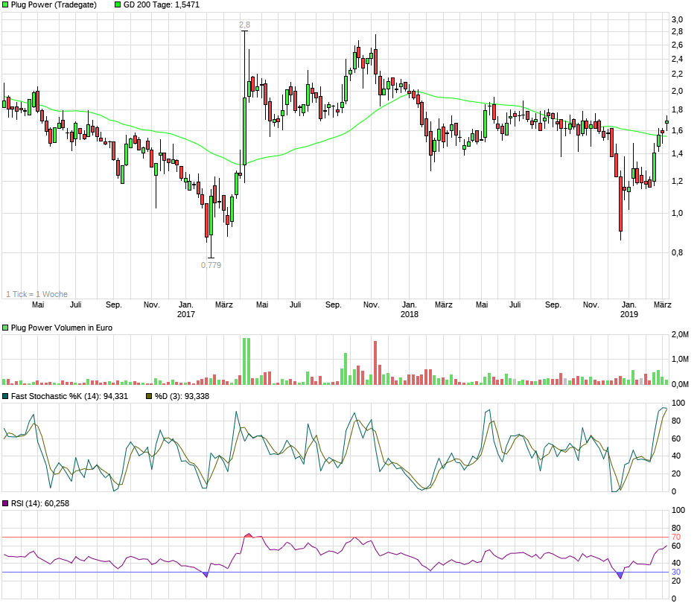700x606 pixels.
Task: Click the %D (3) legend color square
Action: [x=148, y=396]
